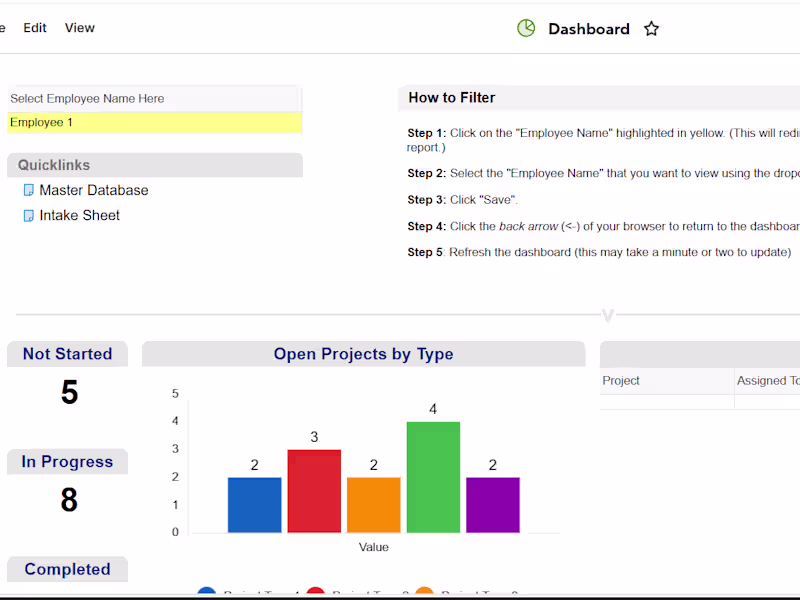Click the blue bar labeled 2
800x600 pixels.
pyautogui.click(x=254, y=505)
